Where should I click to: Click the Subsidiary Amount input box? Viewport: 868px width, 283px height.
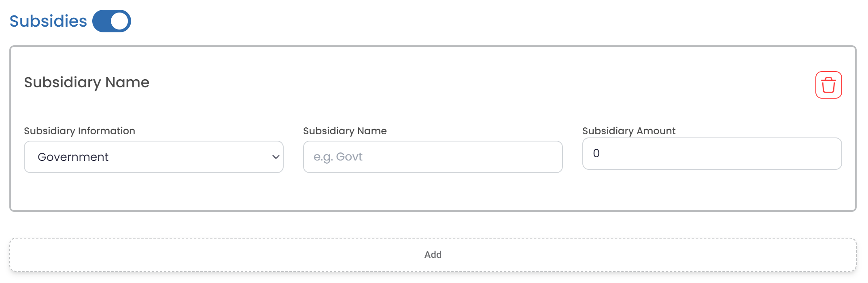[x=712, y=154]
